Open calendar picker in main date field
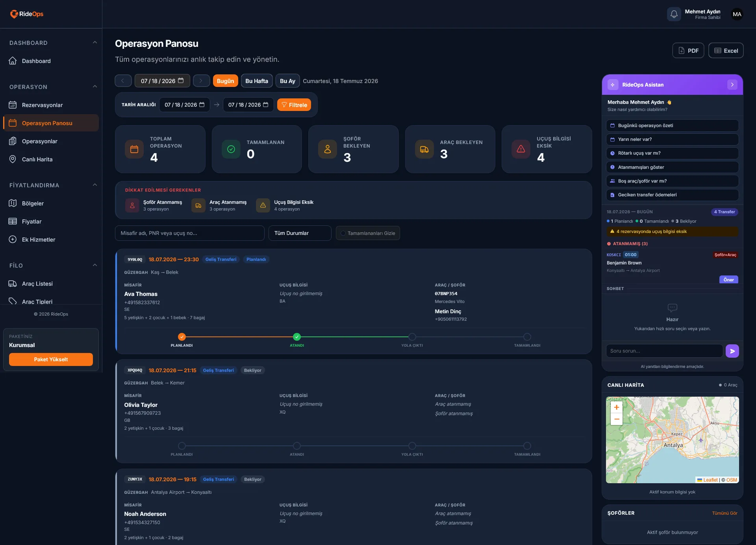This screenshot has height=545, width=756. [181, 81]
